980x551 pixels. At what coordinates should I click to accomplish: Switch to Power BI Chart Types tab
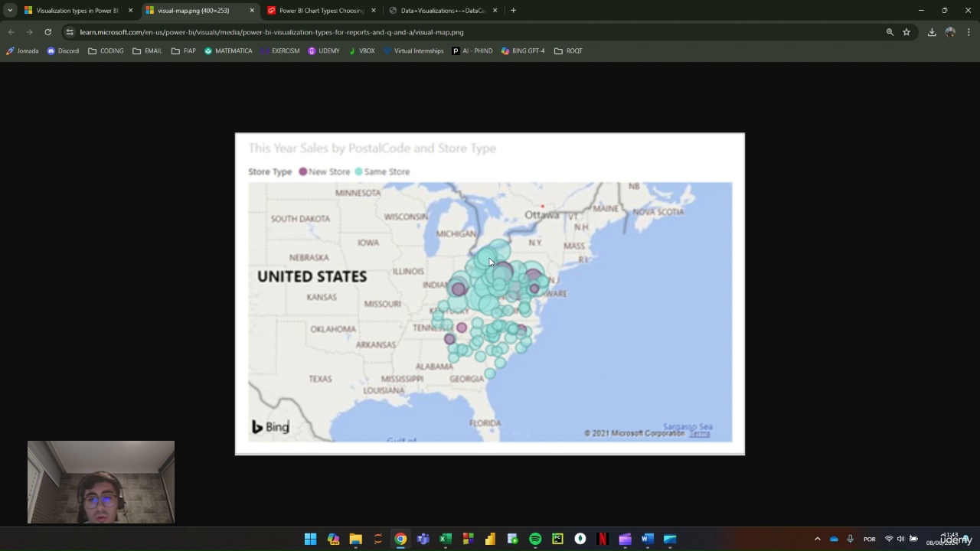(322, 11)
